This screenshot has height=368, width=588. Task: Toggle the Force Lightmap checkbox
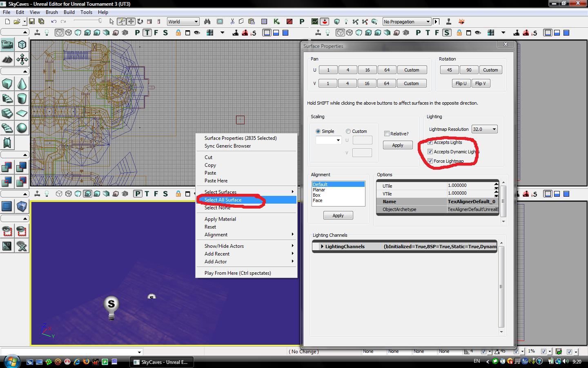(430, 161)
